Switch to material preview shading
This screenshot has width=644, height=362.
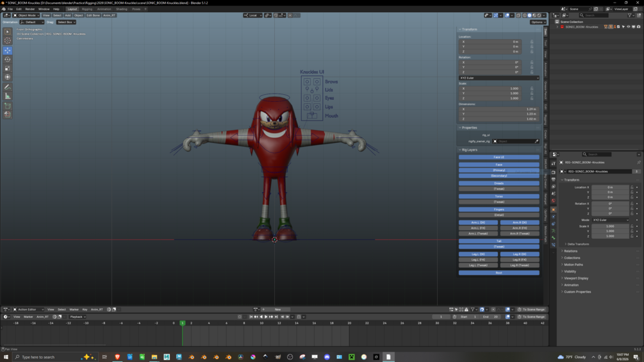[x=534, y=15]
